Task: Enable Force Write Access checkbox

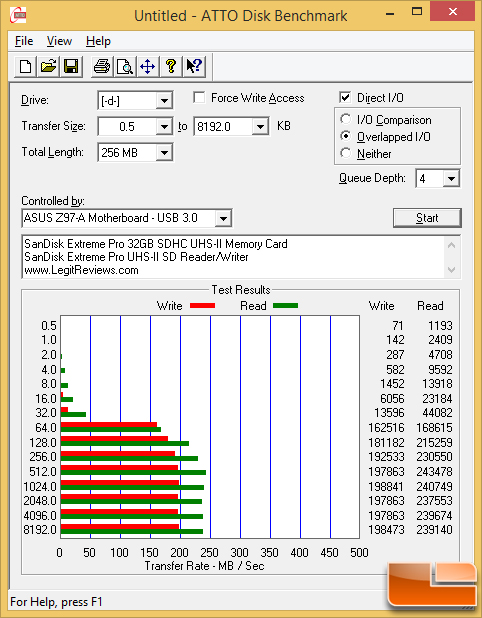Action: (x=199, y=97)
